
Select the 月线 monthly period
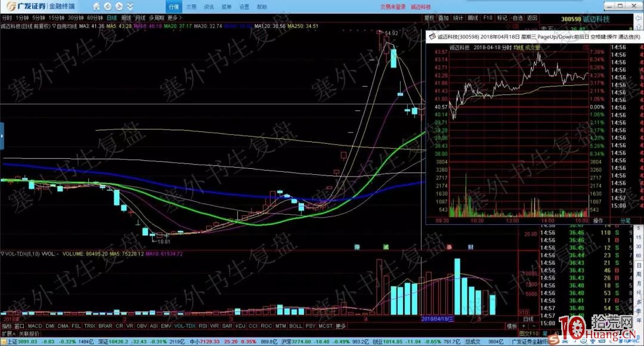pyautogui.click(x=141, y=18)
